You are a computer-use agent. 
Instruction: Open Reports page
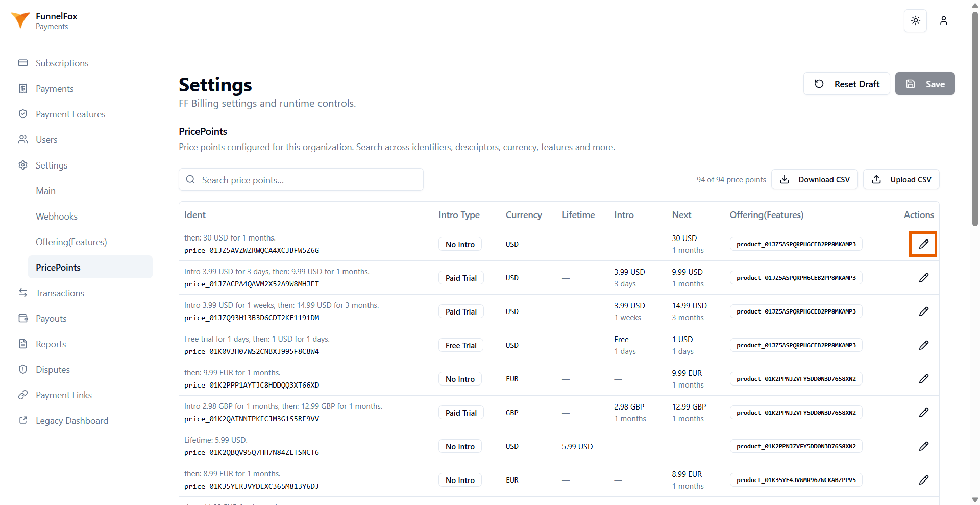(51, 344)
